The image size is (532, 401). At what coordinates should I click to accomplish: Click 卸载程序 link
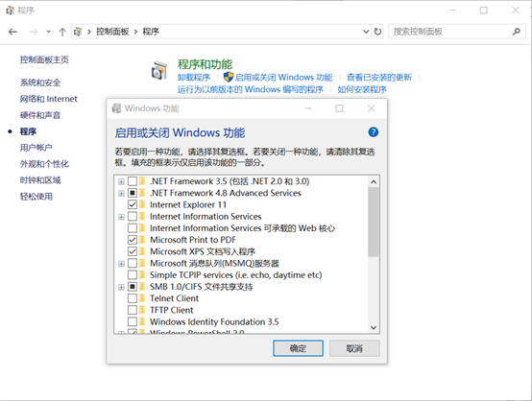point(194,78)
